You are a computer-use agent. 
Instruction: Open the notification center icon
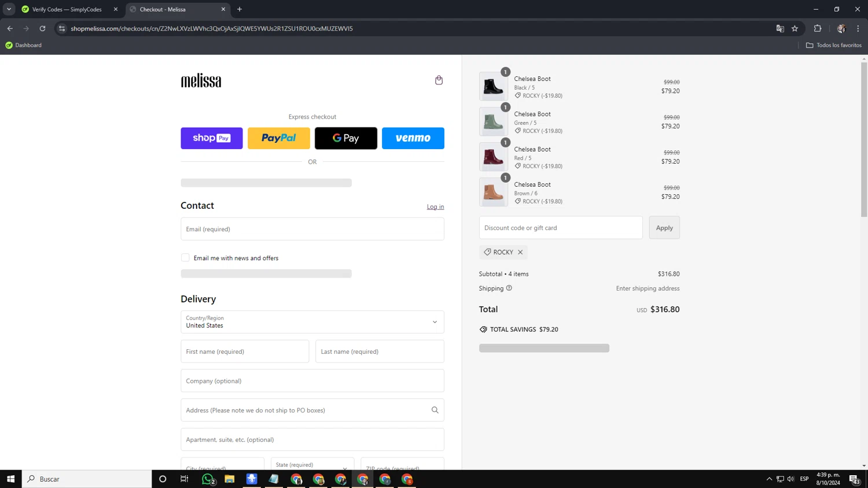[854, 479]
